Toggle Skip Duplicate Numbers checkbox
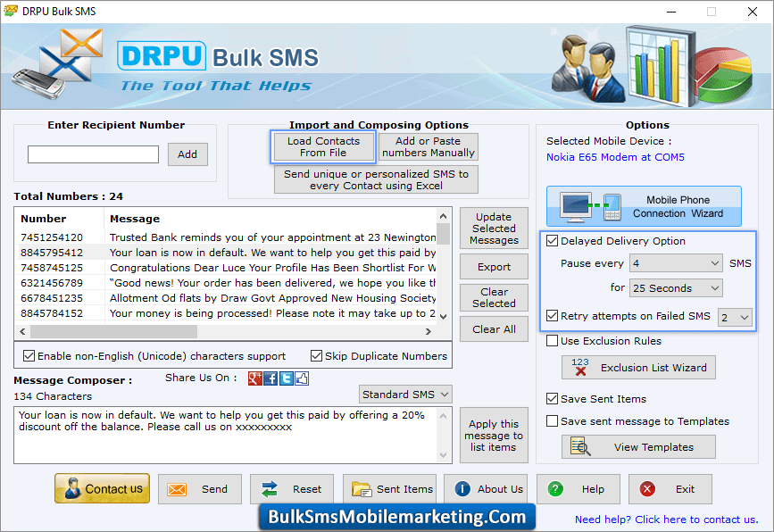 (x=316, y=356)
